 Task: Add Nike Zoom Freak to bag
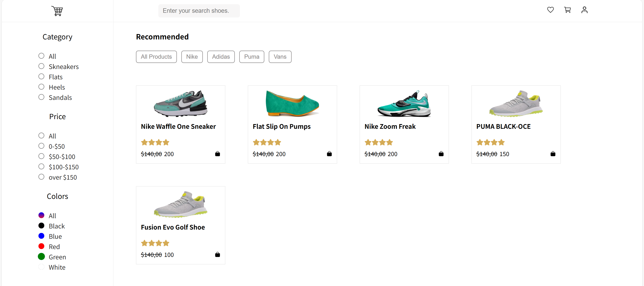441,154
